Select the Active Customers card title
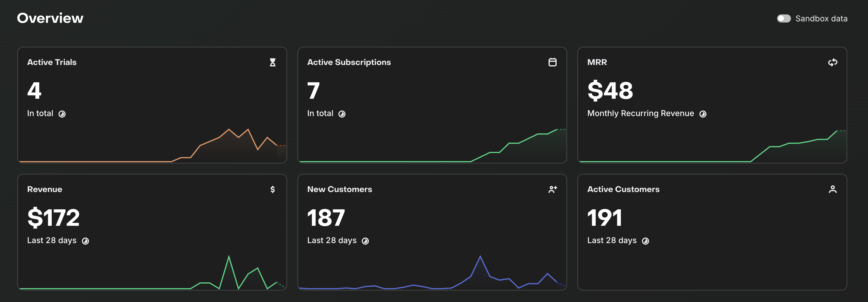 [623, 189]
